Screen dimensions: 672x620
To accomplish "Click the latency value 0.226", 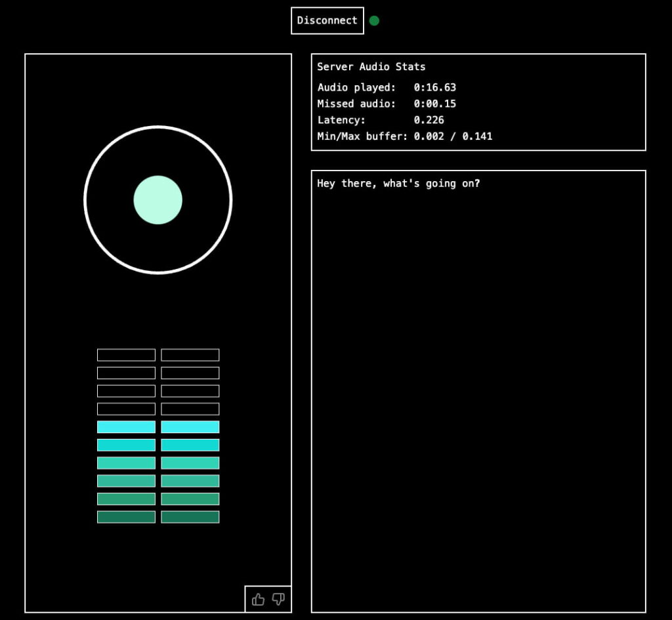I will point(429,120).
